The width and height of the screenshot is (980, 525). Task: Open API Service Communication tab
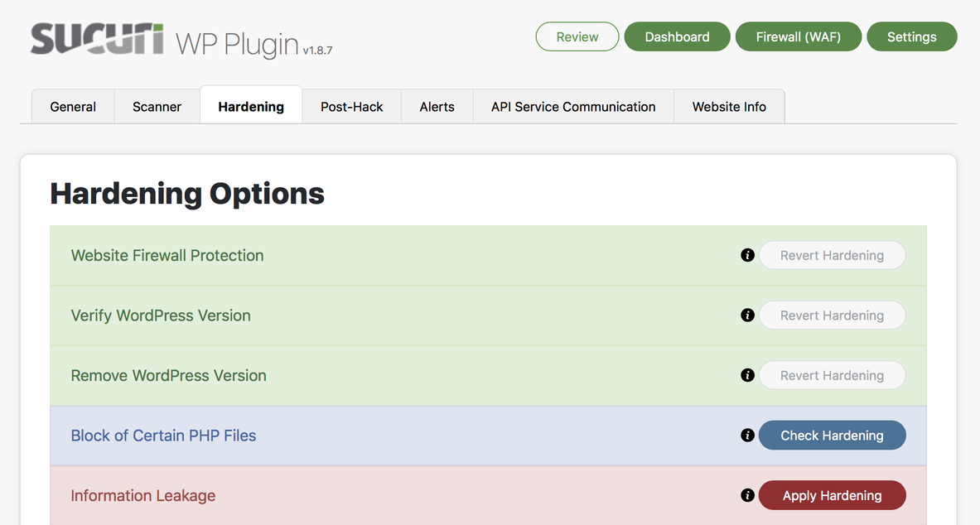click(573, 107)
